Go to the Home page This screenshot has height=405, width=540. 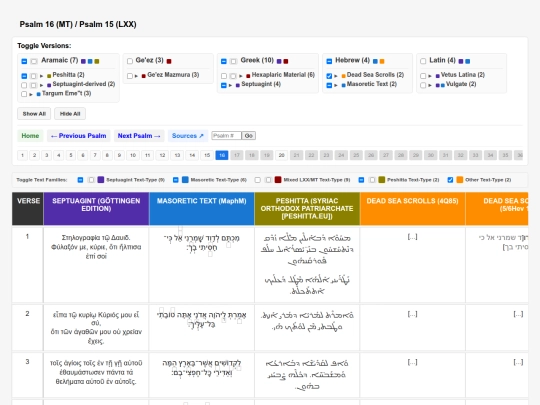(30, 136)
